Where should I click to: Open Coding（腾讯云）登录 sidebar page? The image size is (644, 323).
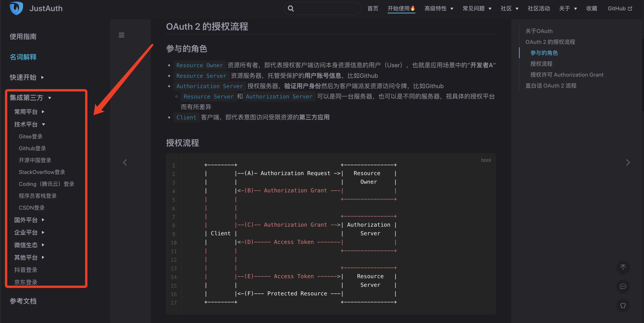click(46, 184)
